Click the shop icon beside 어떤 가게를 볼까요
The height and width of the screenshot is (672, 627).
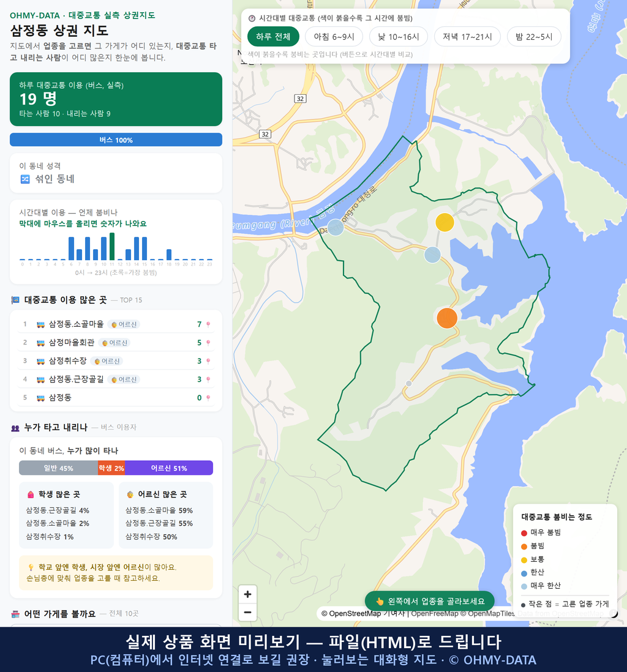(15, 614)
